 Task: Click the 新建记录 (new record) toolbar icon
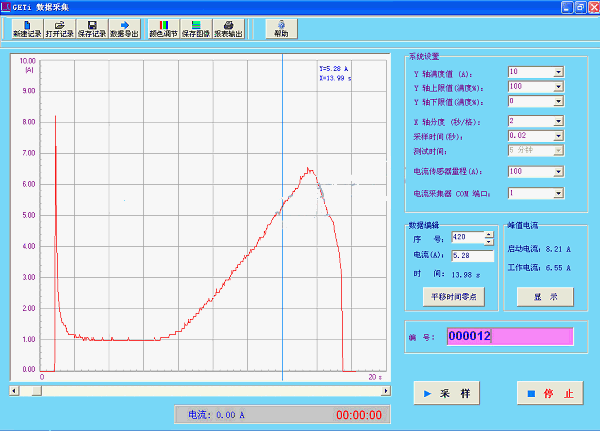28,29
